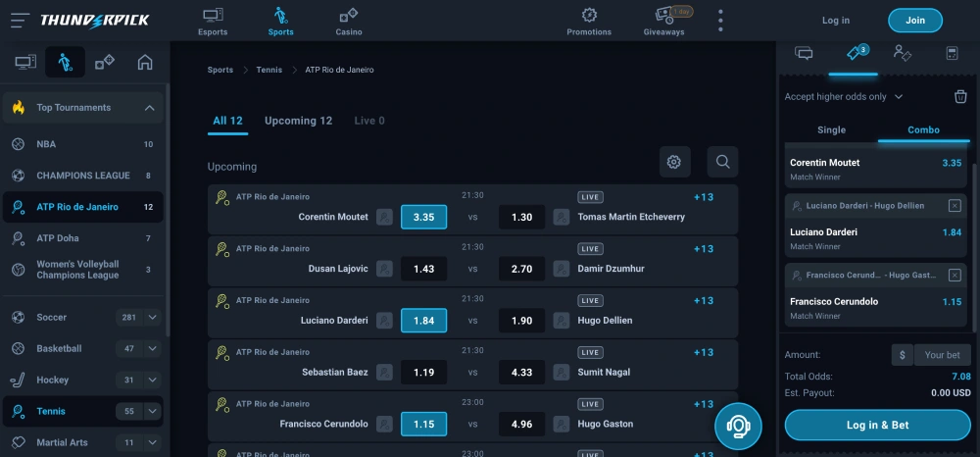Select Tomas Martin Etcheverry 1.30 odds
Viewport: 980px width, 457px height.
(522, 217)
